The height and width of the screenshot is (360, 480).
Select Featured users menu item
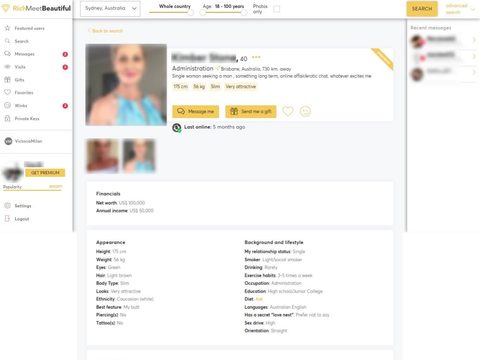tap(29, 28)
